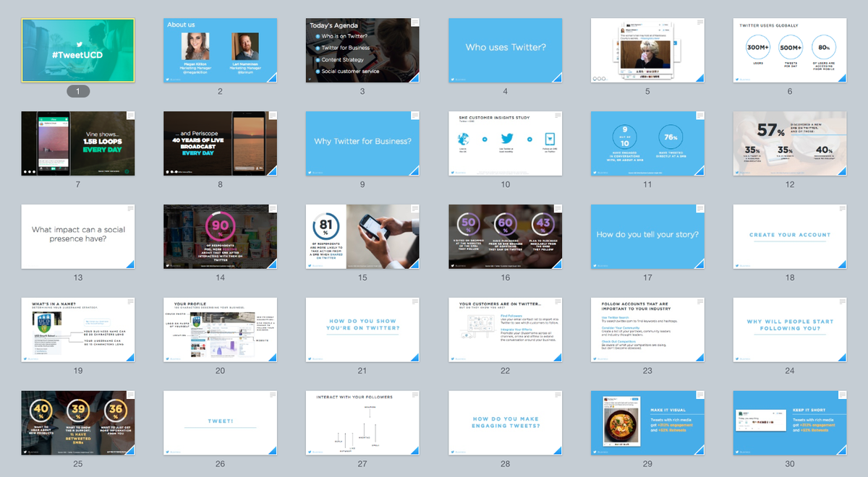Image resolution: width=868 pixels, height=477 pixels.
Task: Select slide 13 about social presence impact
Action: (78, 236)
